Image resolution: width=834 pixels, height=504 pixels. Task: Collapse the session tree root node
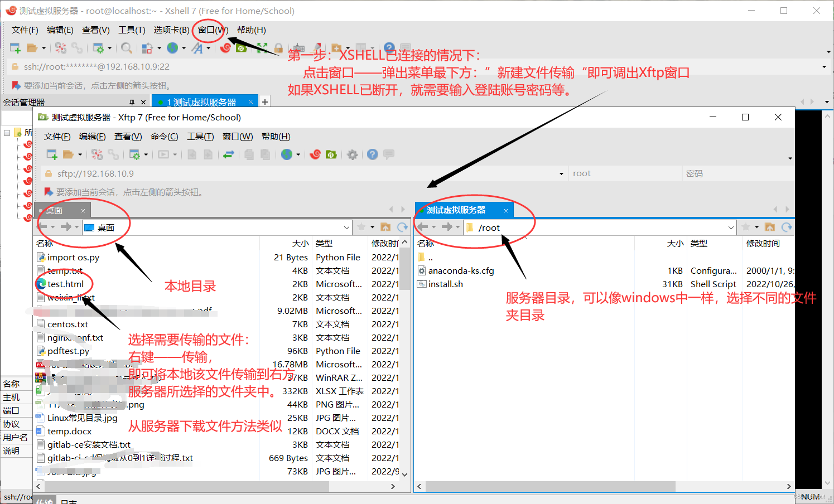coord(7,133)
